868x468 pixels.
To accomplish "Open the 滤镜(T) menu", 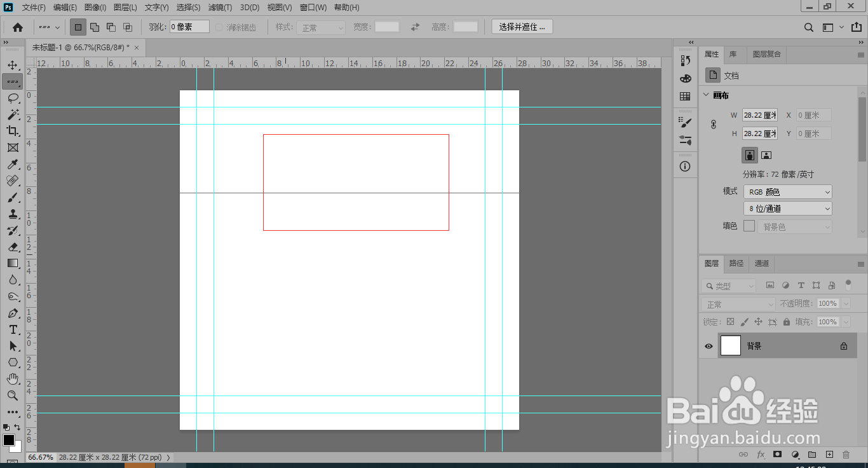I will coord(220,8).
